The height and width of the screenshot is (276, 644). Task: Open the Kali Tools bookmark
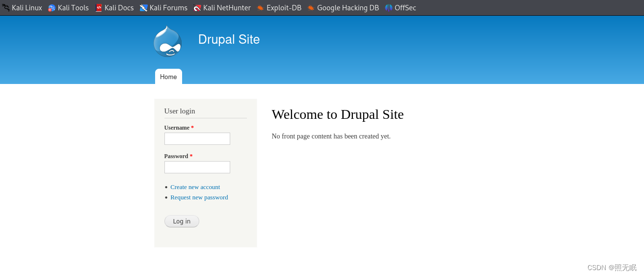click(x=68, y=8)
